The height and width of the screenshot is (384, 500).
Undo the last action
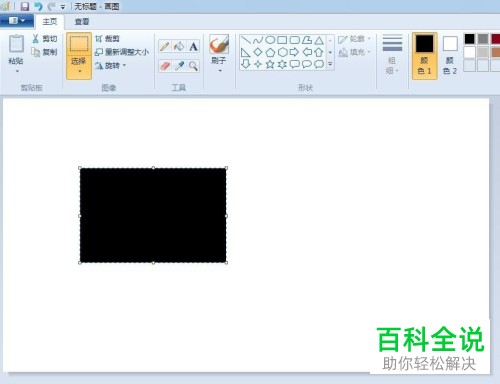(39, 6)
